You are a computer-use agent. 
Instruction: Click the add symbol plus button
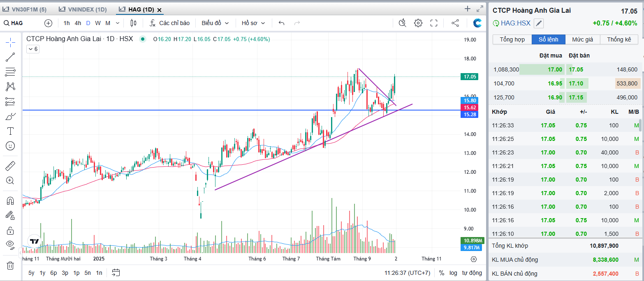point(49,23)
